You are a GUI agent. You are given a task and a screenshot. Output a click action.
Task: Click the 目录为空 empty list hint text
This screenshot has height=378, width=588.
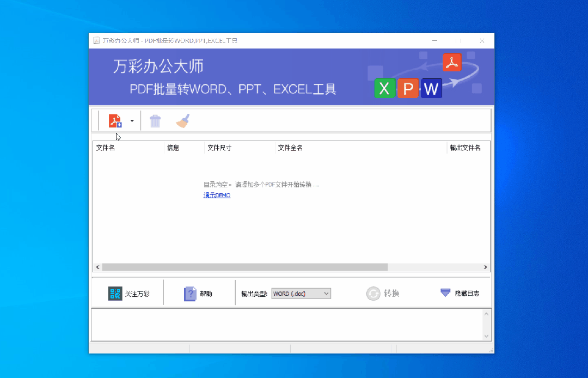pos(261,185)
